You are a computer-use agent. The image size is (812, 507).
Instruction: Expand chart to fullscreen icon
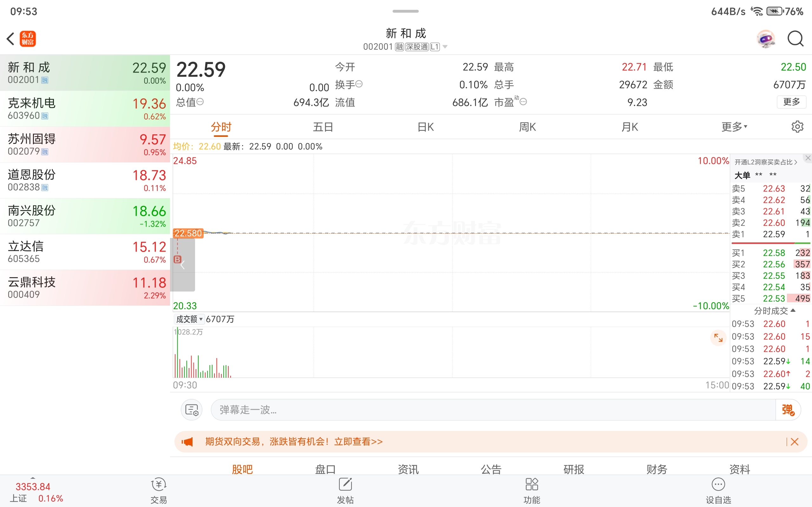click(x=718, y=338)
